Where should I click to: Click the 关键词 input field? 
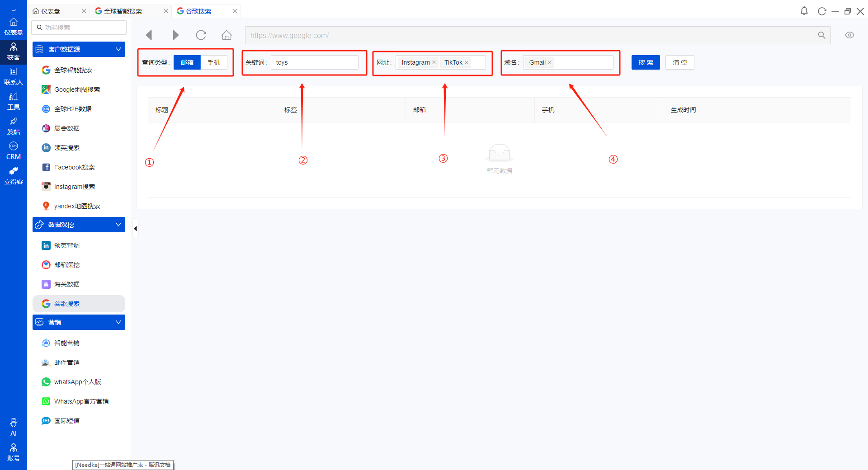click(314, 62)
